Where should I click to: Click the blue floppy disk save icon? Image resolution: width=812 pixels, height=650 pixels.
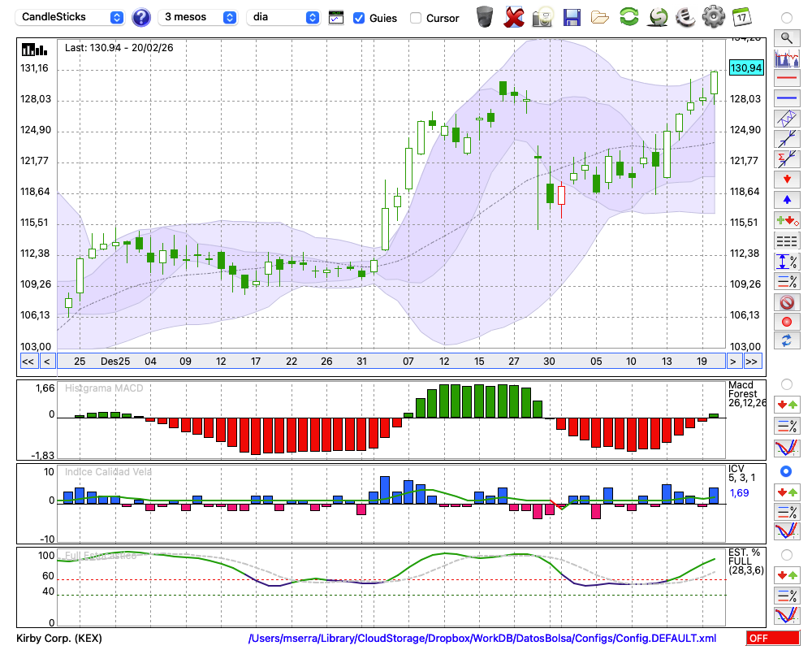pyautogui.click(x=572, y=16)
